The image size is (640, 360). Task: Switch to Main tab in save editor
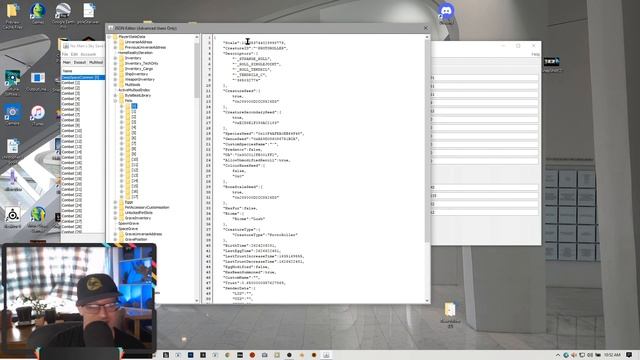coord(67,62)
